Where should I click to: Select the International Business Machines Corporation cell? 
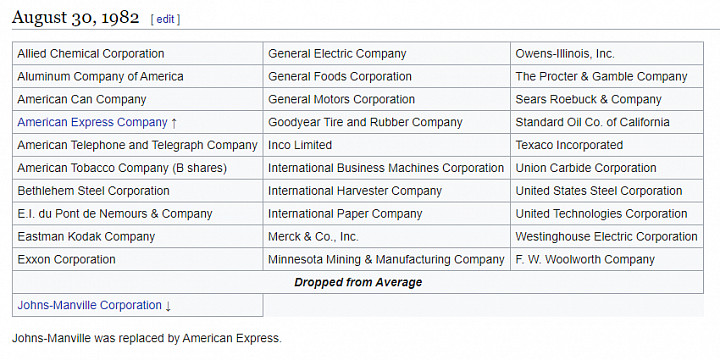coord(387,168)
